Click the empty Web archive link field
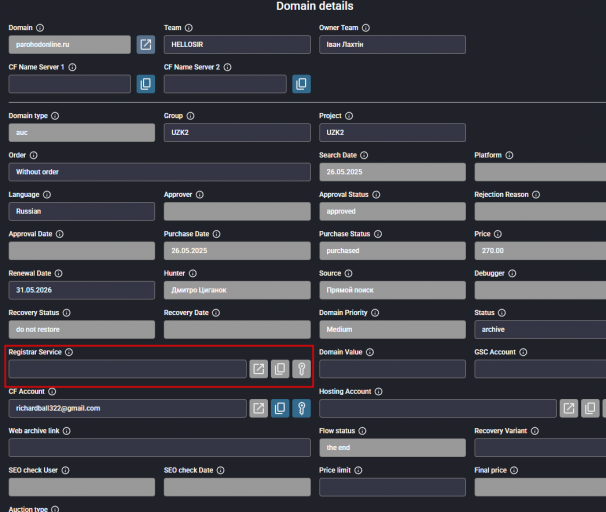606x512 pixels. point(160,448)
